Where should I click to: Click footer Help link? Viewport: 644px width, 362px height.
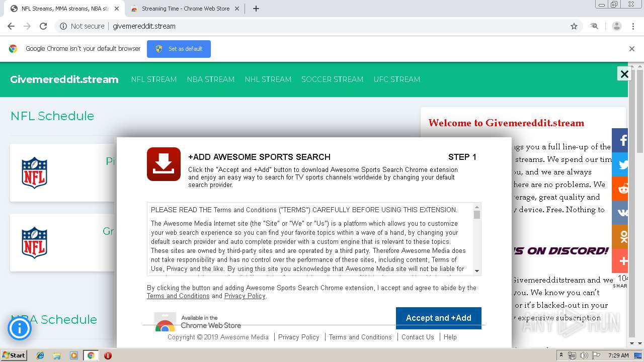[450, 337]
